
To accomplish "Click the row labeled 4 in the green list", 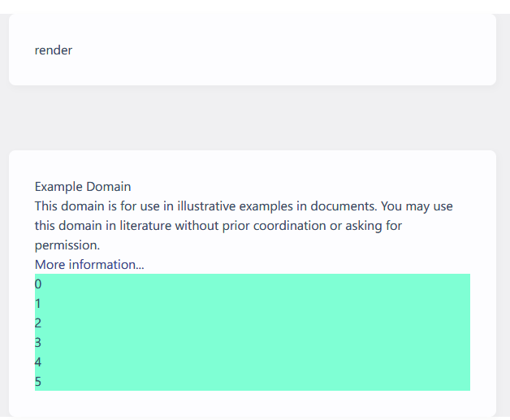I will [253, 362].
